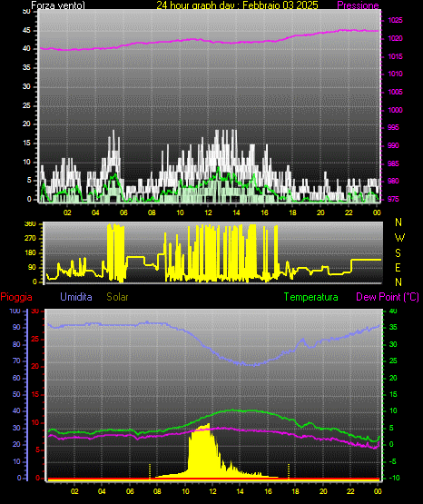Image resolution: width=423 pixels, height=504 pixels.
Task: Click the 60 humidity axis value
Action: click(x=16, y=378)
